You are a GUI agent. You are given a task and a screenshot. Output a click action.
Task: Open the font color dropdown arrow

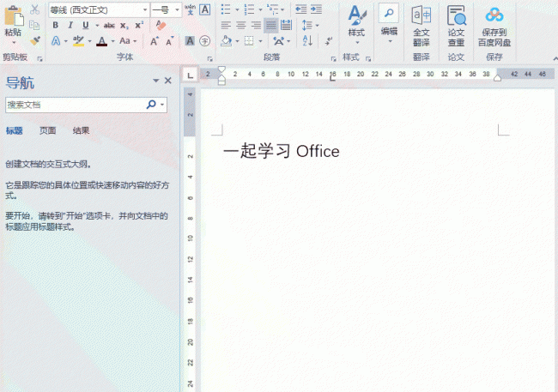tap(113, 41)
